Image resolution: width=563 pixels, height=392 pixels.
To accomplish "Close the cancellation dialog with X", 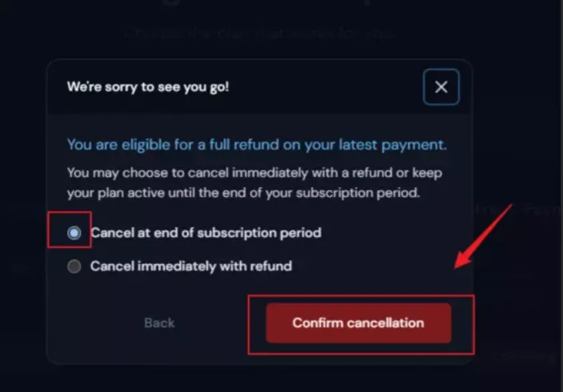I will (x=441, y=87).
